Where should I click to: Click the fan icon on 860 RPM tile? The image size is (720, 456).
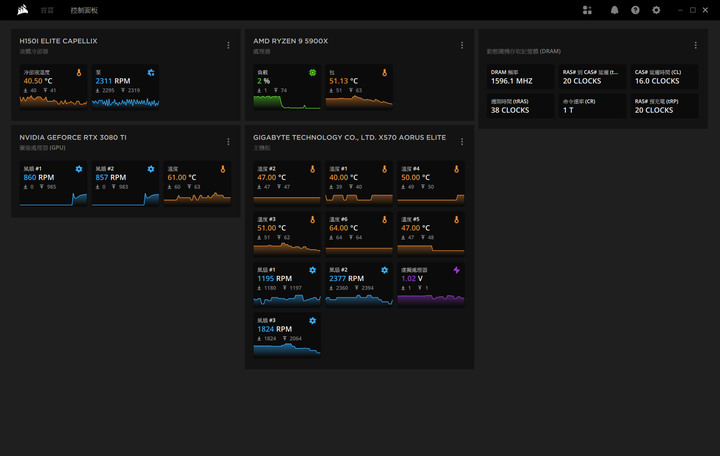[x=79, y=169]
